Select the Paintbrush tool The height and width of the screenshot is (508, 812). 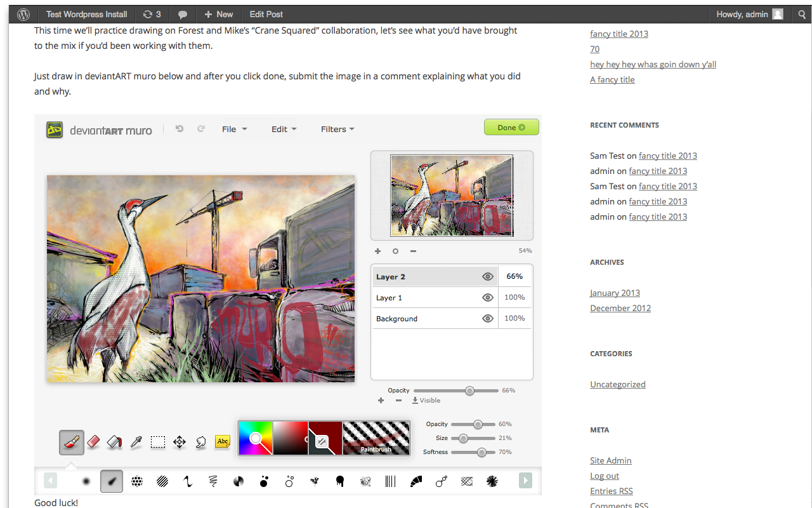coord(72,442)
